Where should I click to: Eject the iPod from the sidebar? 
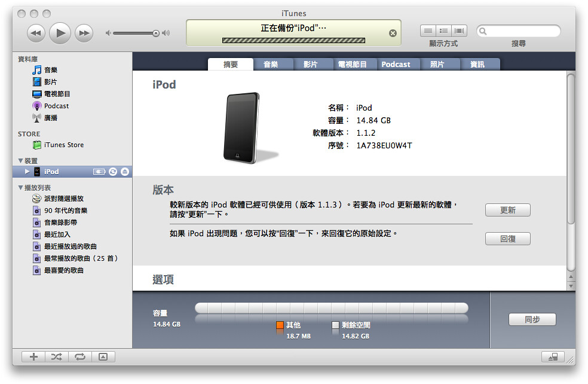tap(124, 172)
